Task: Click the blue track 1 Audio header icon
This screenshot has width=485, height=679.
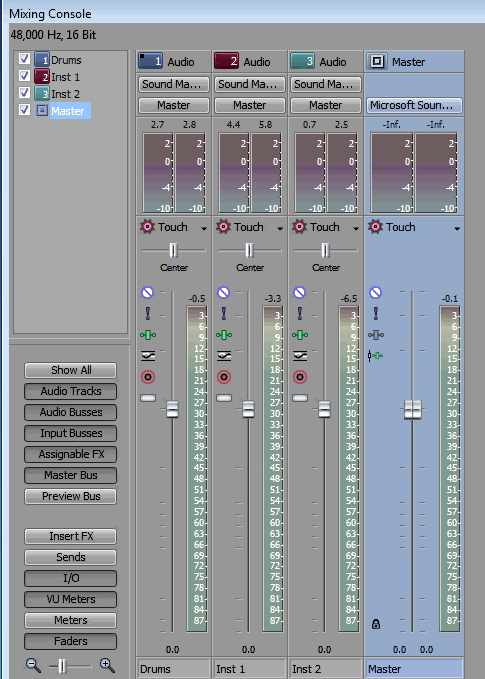Action: (150, 61)
